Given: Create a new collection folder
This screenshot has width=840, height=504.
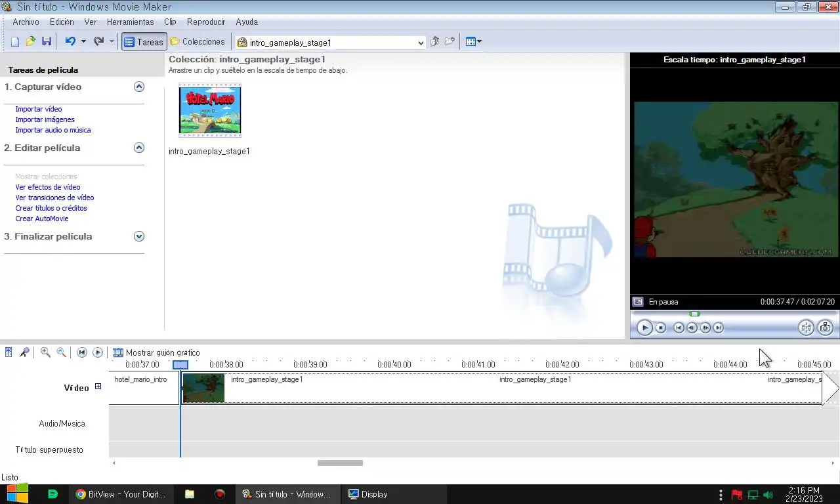Looking at the screenshot, I should 450,41.
